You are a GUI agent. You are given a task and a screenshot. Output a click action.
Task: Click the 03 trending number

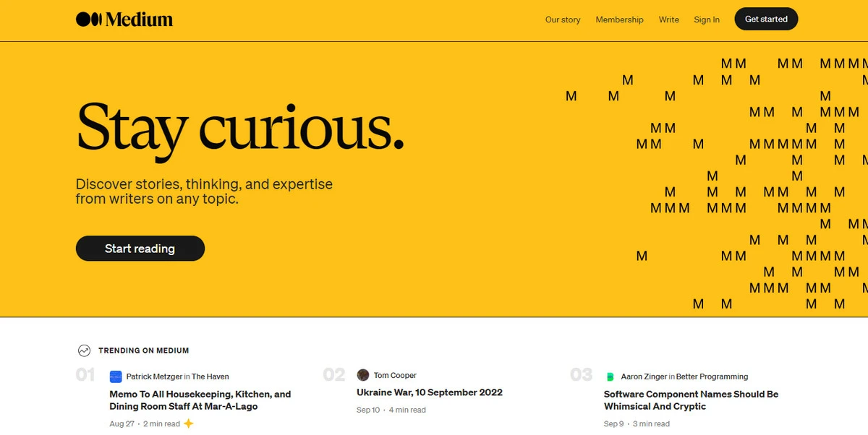(x=582, y=374)
